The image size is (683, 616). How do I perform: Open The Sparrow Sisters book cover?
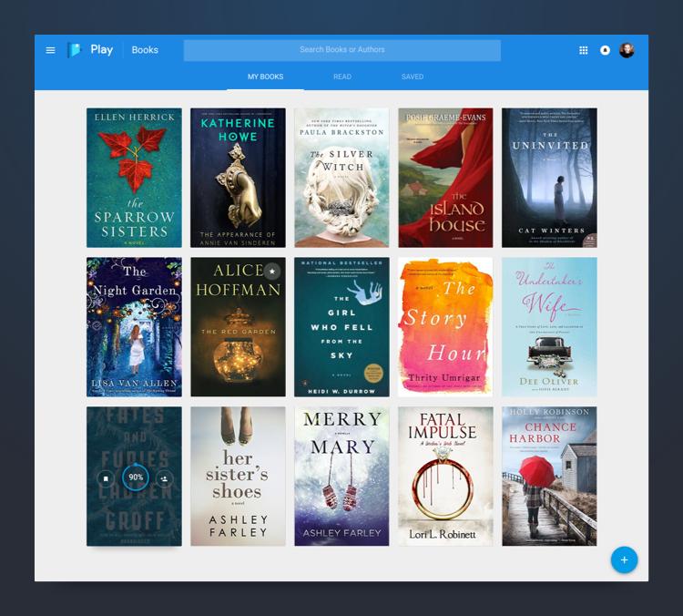click(x=134, y=178)
